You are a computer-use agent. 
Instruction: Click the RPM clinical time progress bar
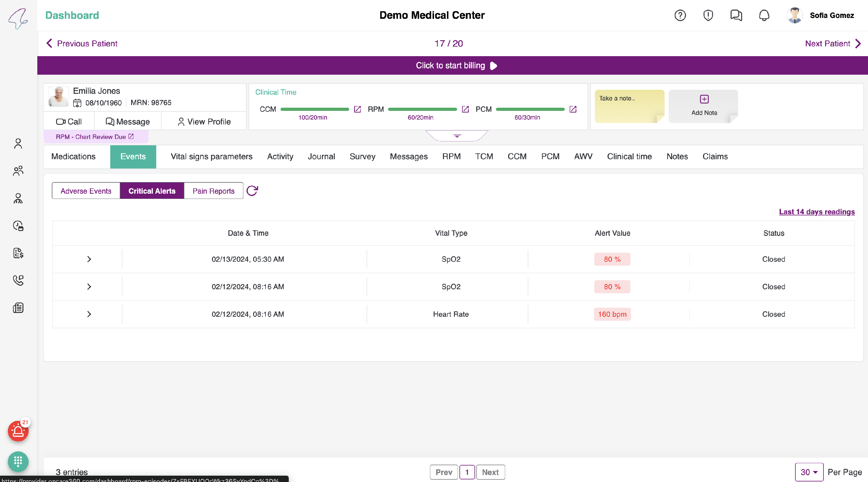[x=422, y=109]
